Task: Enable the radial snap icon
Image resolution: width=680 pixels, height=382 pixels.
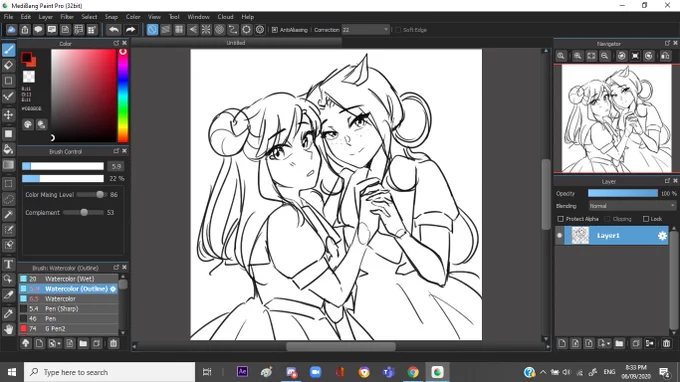Action: [206, 29]
